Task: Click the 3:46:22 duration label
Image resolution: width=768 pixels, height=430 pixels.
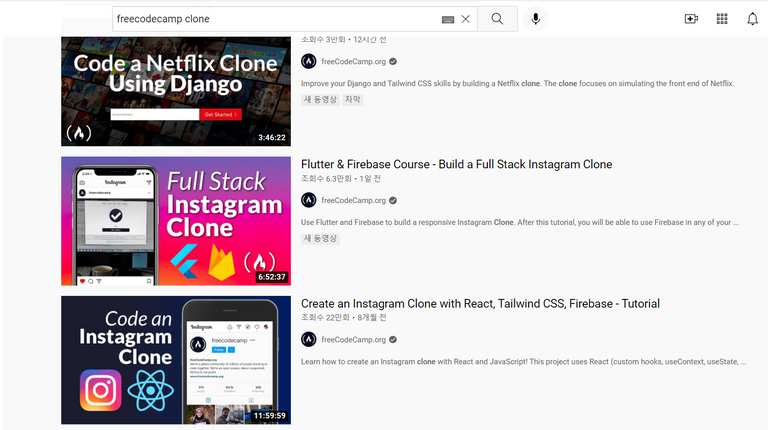Action: point(272,138)
